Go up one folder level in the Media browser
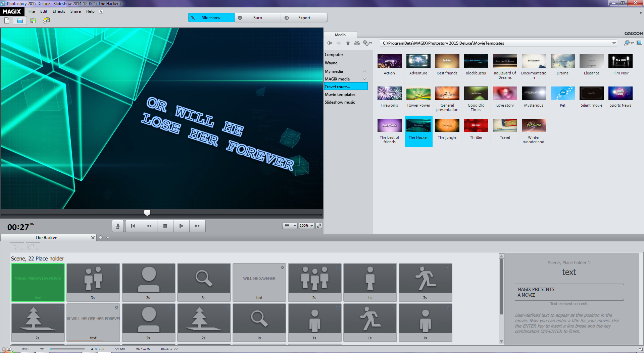 (x=348, y=43)
